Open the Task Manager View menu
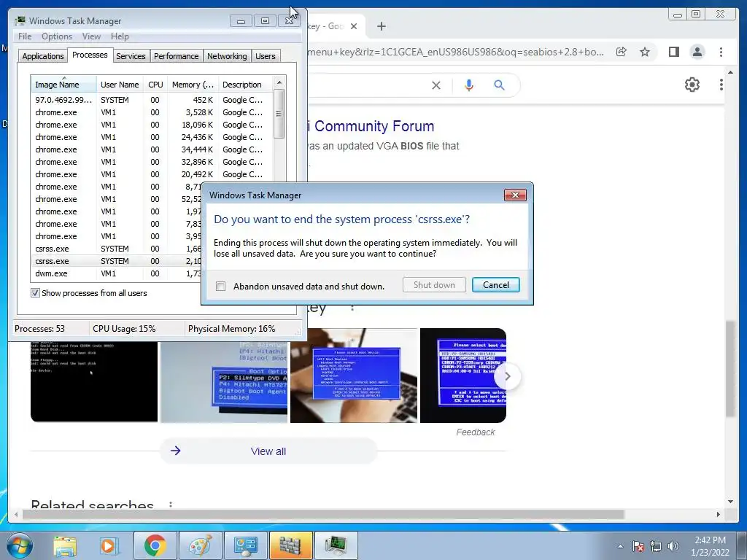Image resolution: width=747 pixels, height=560 pixels. 91,36
